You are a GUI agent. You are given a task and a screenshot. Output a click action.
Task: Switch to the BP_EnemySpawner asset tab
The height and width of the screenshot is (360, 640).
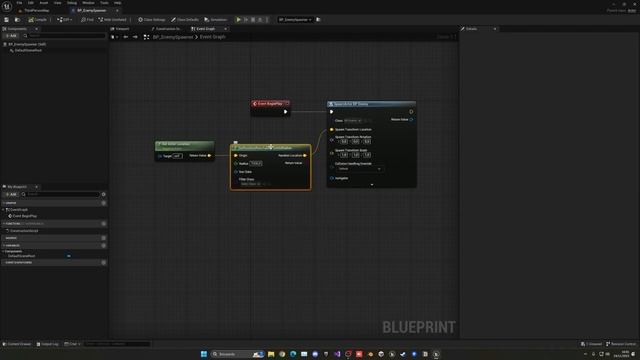pyautogui.click(x=92, y=11)
